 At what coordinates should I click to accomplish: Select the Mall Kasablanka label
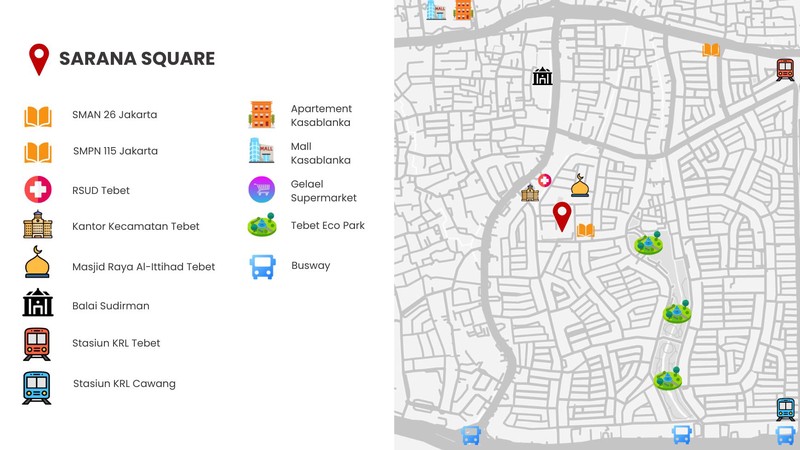click(x=320, y=153)
